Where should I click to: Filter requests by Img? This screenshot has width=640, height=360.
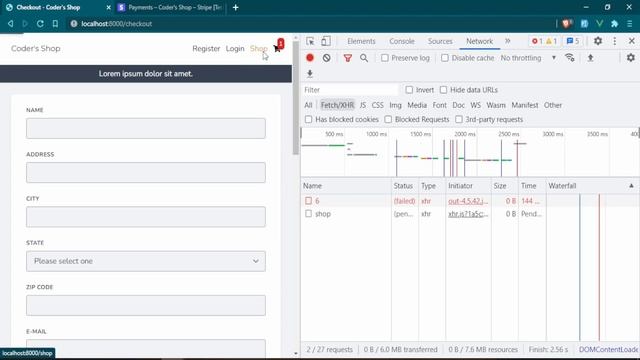coord(395,105)
